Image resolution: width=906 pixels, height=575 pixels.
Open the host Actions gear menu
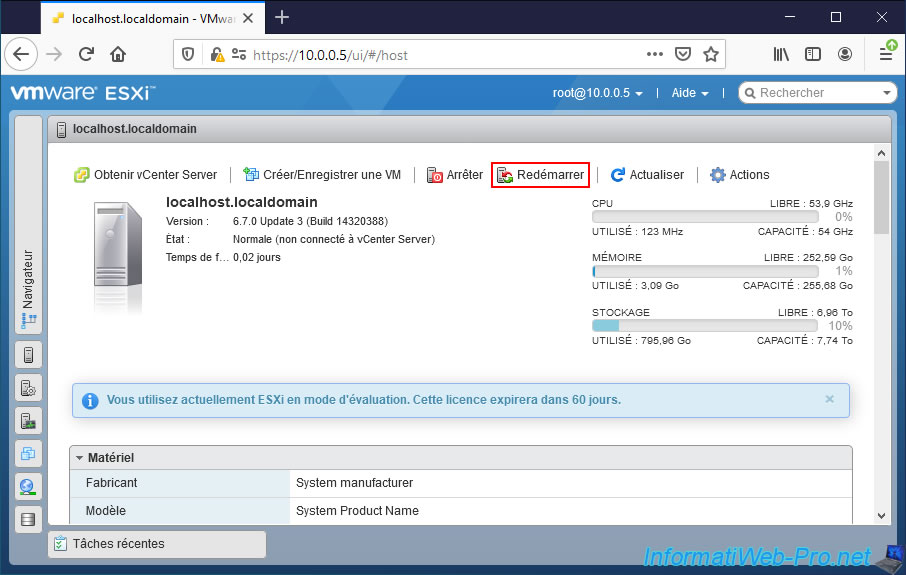click(x=739, y=175)
